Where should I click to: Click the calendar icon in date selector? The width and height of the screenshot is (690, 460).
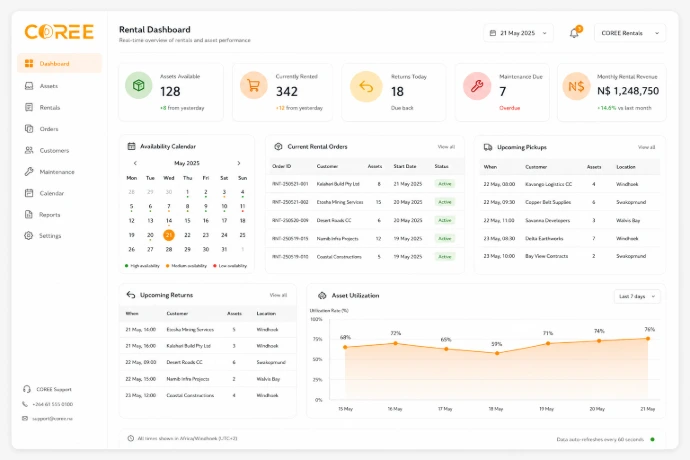coord(493,33)
